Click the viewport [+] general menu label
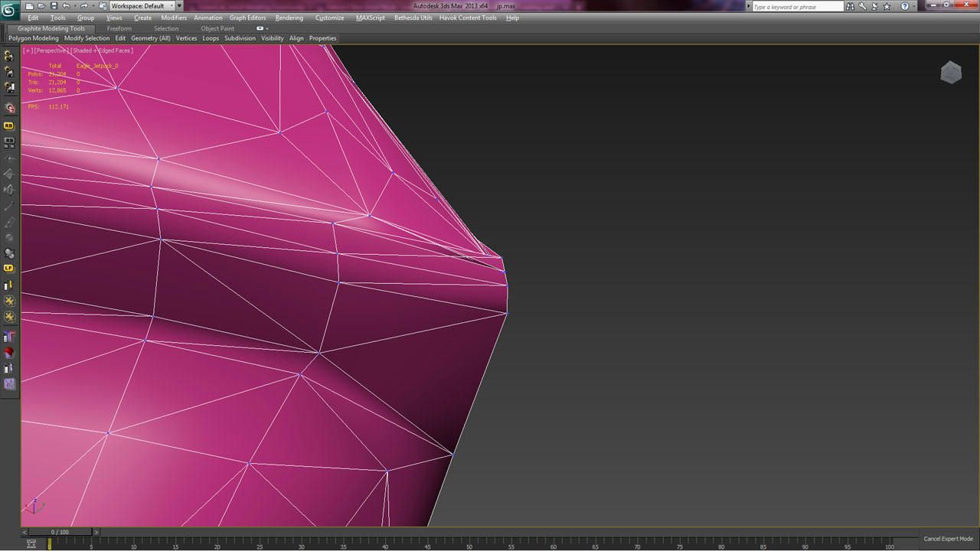Viewport: 980px width, 551px height. click(28, 51)
